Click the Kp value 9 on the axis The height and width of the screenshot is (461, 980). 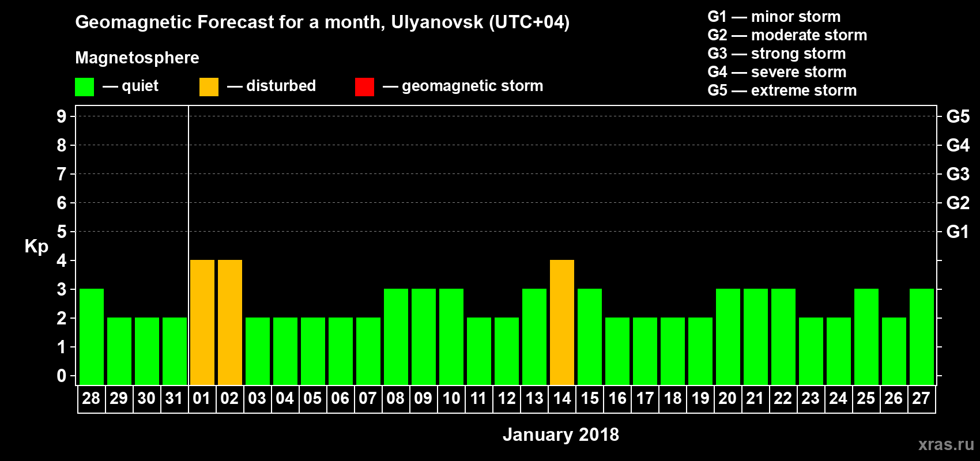(x=62, y=116)
